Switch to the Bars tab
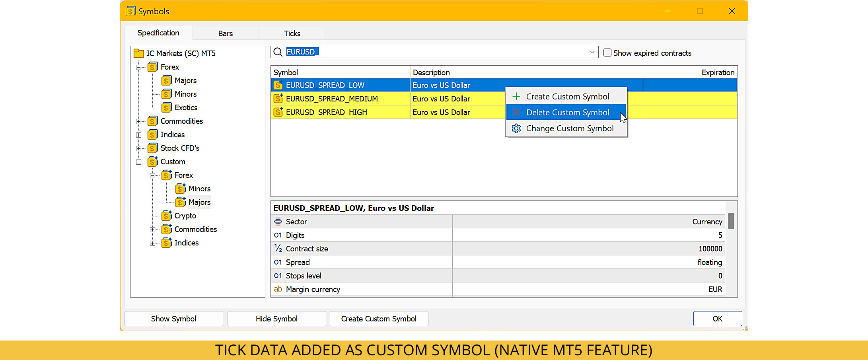Viewport: 868px width, 360px height. tap(226, 33)
